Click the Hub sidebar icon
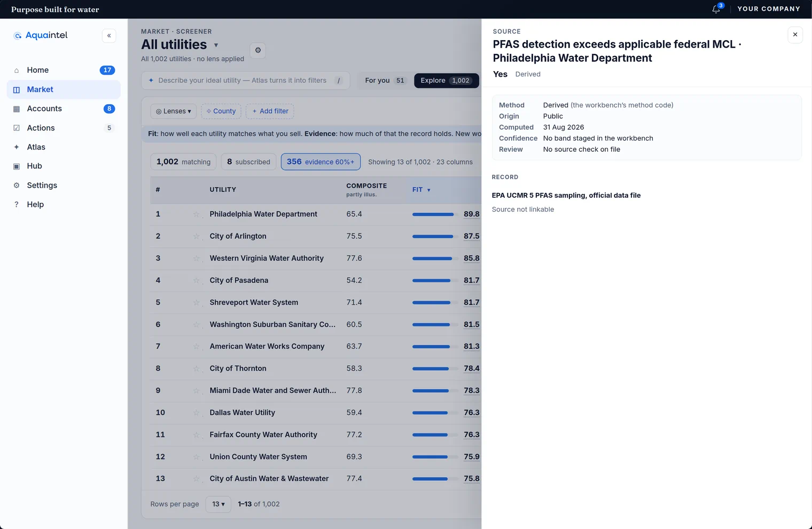 (x=17, y=166)
